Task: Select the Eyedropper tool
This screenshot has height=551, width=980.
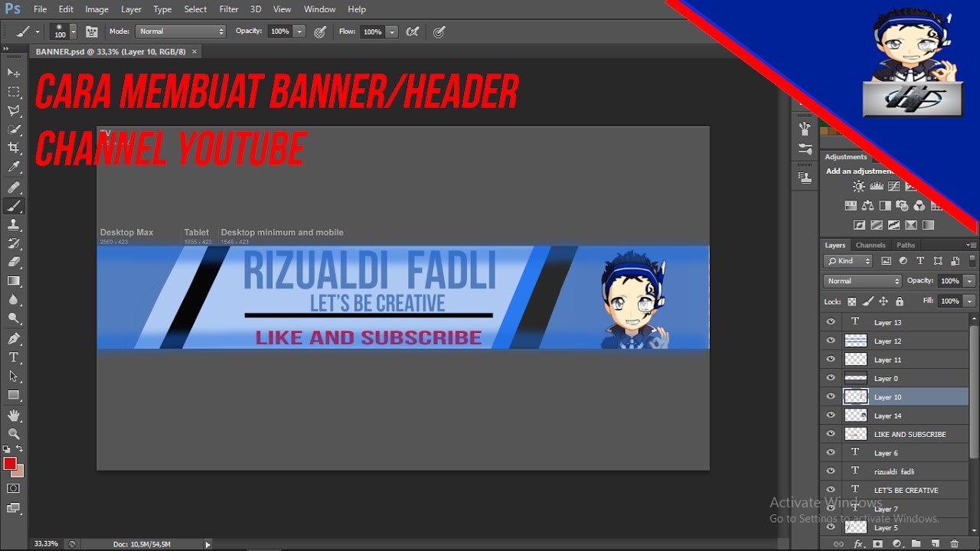Action: pos(14,167)
